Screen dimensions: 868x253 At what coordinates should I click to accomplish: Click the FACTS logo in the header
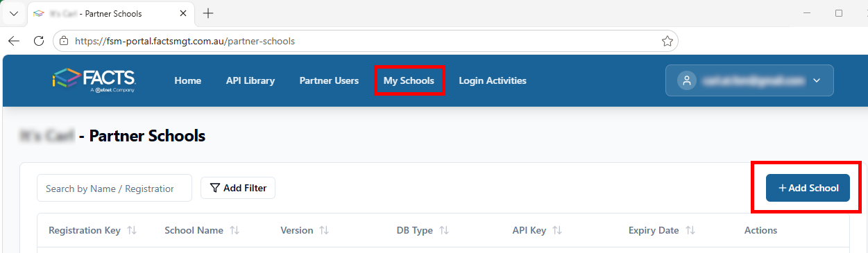pyautogui.click(x=94, y=80)
